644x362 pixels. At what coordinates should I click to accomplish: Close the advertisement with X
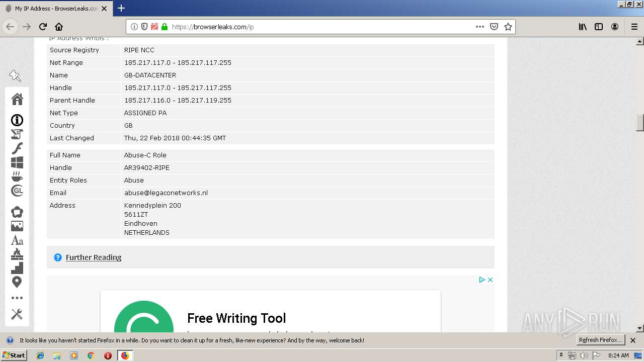(490, 280)
